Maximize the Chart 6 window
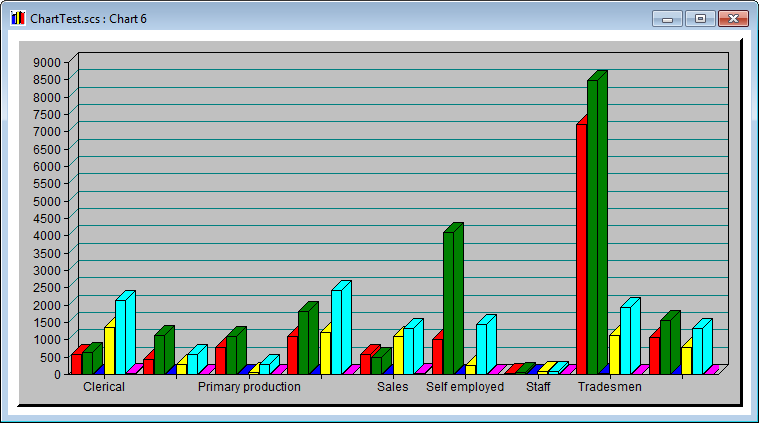 click(698, 18)
